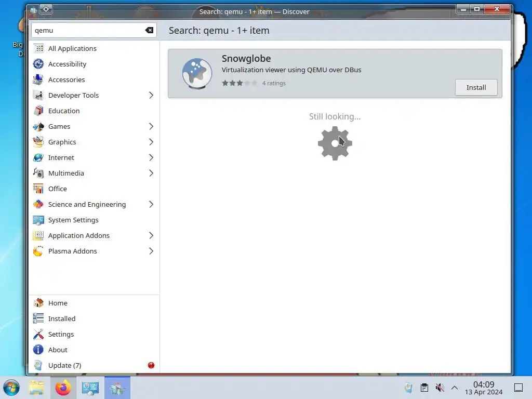
Task: Expand Internet subcategories arrow
Action: pos(151,158)
